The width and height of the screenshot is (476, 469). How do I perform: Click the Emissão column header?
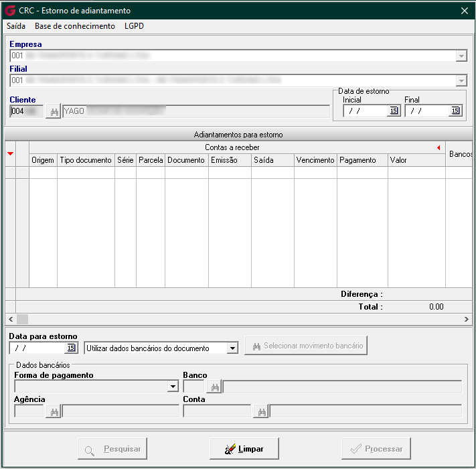coord(230,160)
